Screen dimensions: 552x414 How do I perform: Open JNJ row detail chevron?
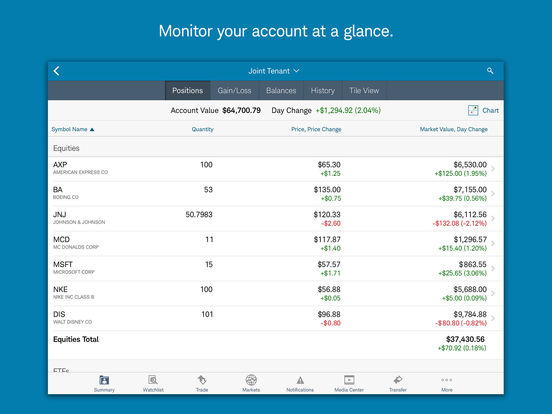click(493, 219)
